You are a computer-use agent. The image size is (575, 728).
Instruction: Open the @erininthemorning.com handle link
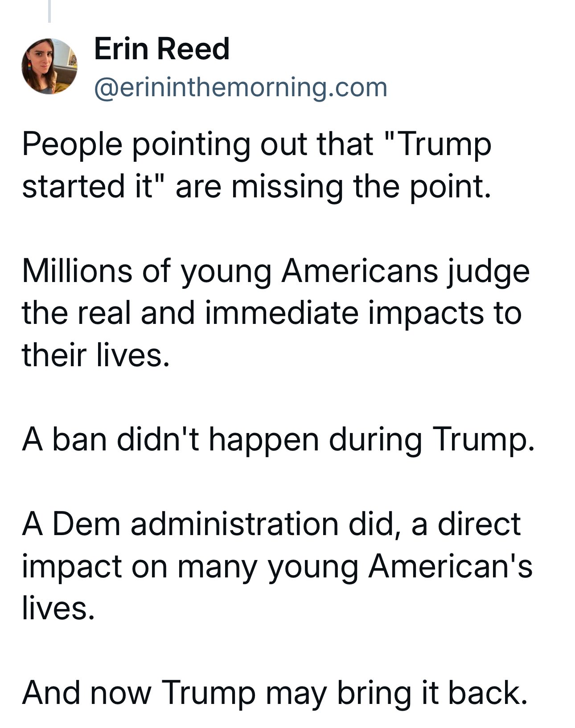coord(241,87)
